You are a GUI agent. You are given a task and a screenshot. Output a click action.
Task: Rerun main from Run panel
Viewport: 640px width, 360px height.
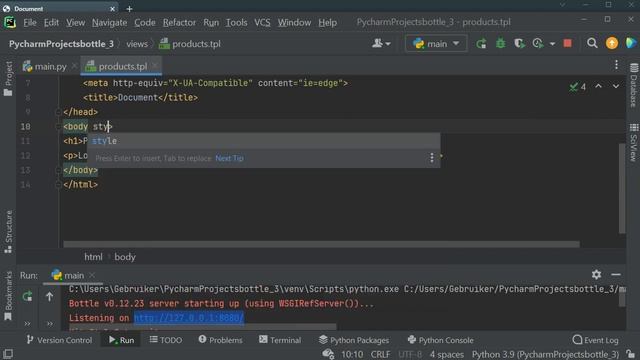(27, 296)
